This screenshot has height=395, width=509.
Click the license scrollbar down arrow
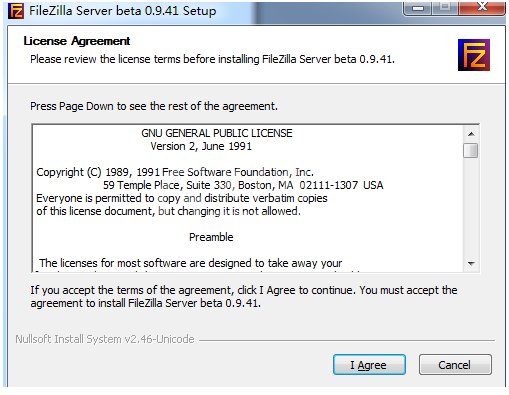[x=471, y=264]
